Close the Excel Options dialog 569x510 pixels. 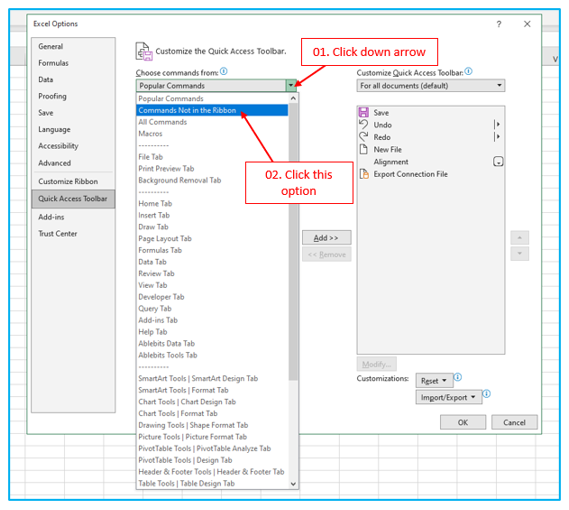tap(527, 24)
